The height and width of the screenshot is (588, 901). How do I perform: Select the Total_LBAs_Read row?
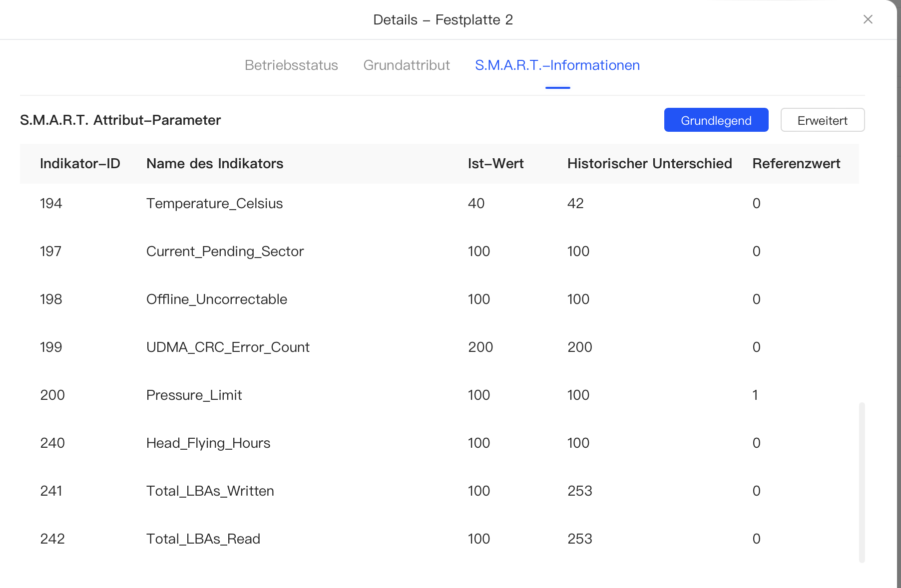pos(203,539)
